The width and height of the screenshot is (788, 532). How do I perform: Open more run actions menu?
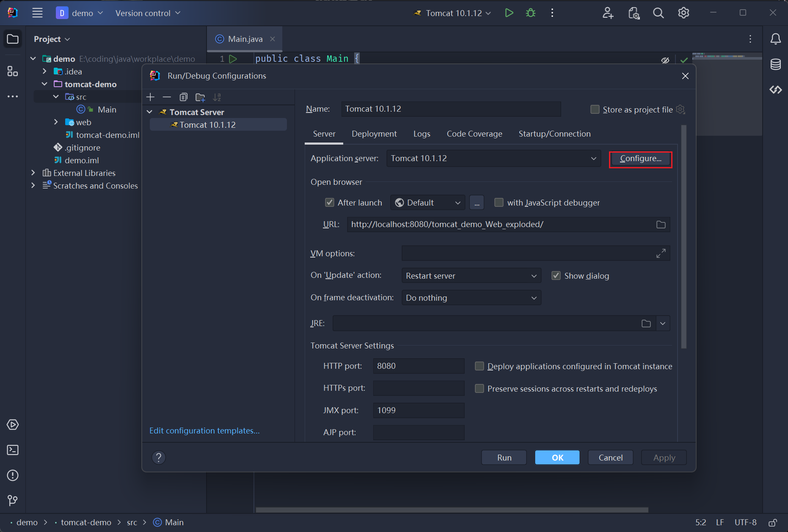(552, 13)
